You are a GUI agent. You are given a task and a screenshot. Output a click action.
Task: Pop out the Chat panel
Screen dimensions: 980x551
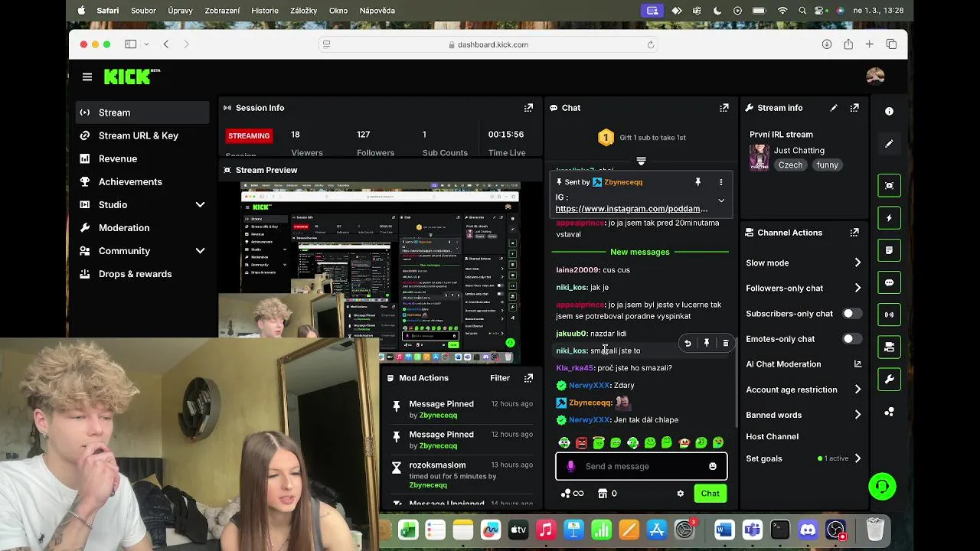click(x=724, y=108)
